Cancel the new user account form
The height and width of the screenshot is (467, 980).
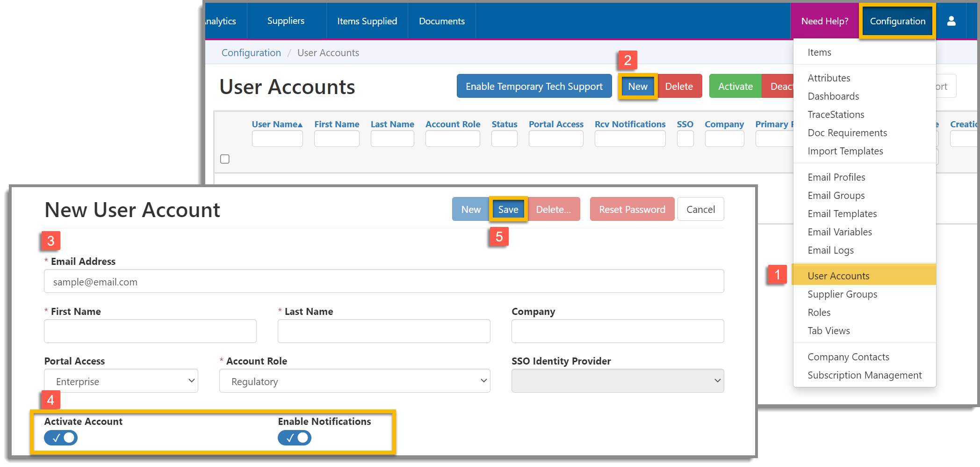pyautogui.click(x=700, y=209)
